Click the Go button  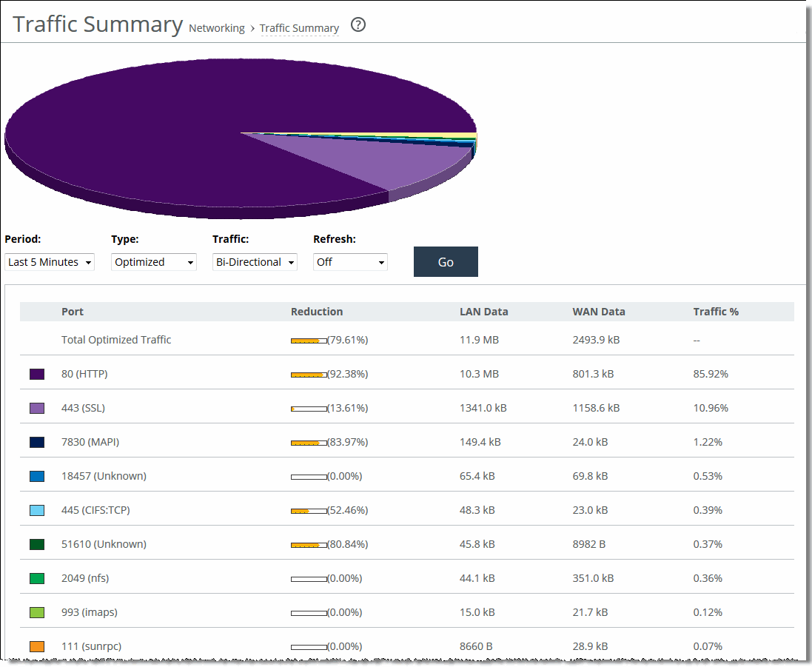(x=446, y=261)
